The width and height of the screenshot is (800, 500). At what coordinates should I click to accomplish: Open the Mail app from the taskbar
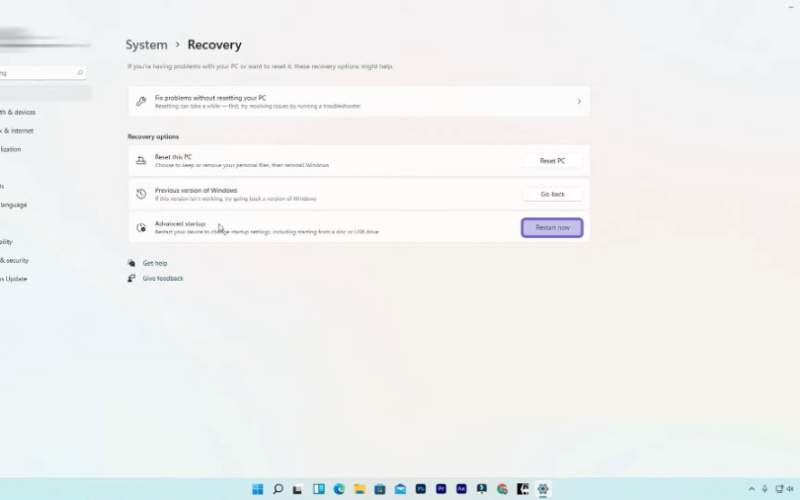tap(400, 489)
